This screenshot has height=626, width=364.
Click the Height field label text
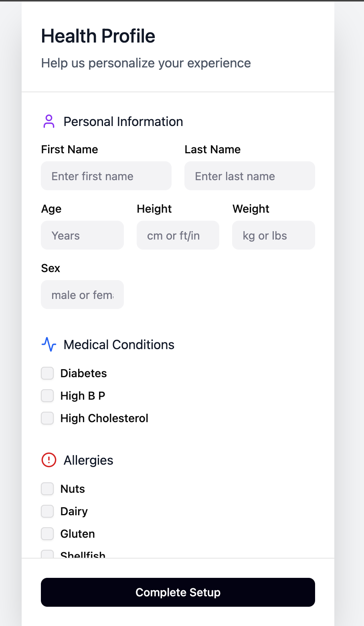(154, 209)
